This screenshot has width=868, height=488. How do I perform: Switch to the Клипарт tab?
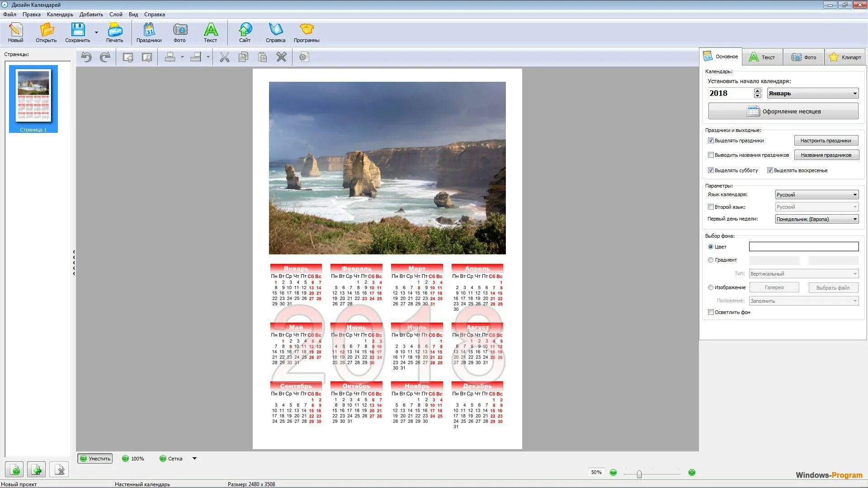point(845,57)
